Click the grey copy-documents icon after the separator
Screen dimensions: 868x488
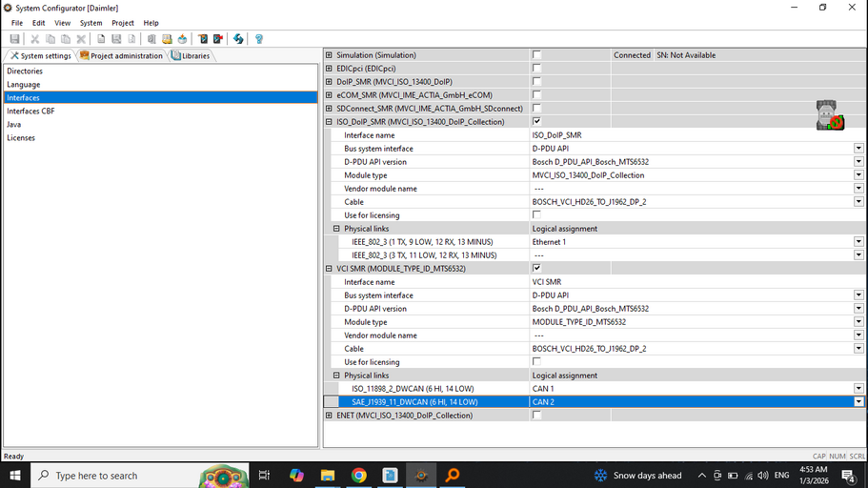151,39
